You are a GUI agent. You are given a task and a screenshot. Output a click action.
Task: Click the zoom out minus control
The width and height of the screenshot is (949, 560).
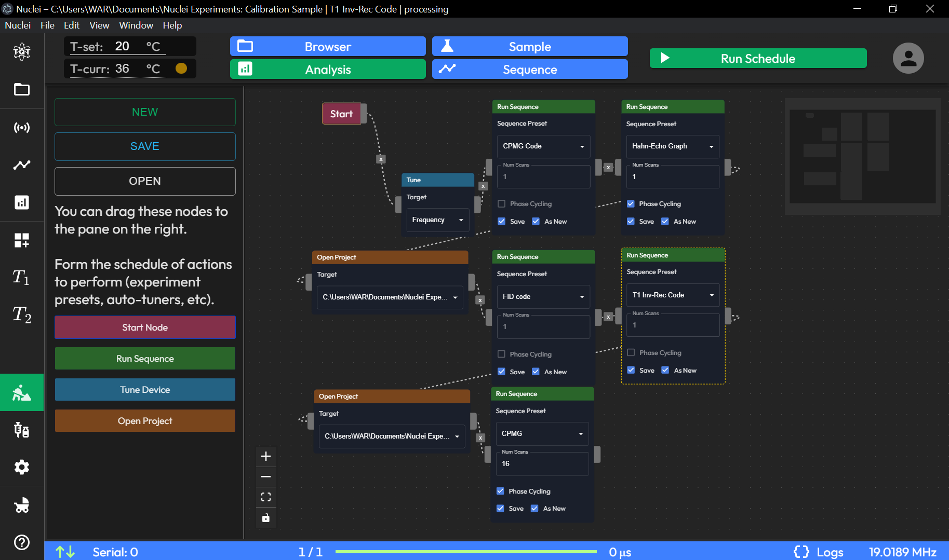266,476
